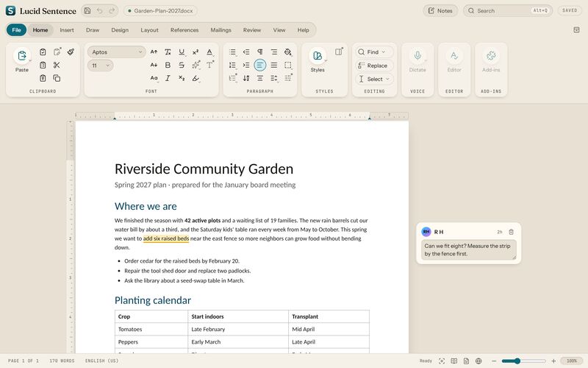Toggle Align Right paragraph alignment
This screenshot has height=368, width=588.
click(273, 52)
